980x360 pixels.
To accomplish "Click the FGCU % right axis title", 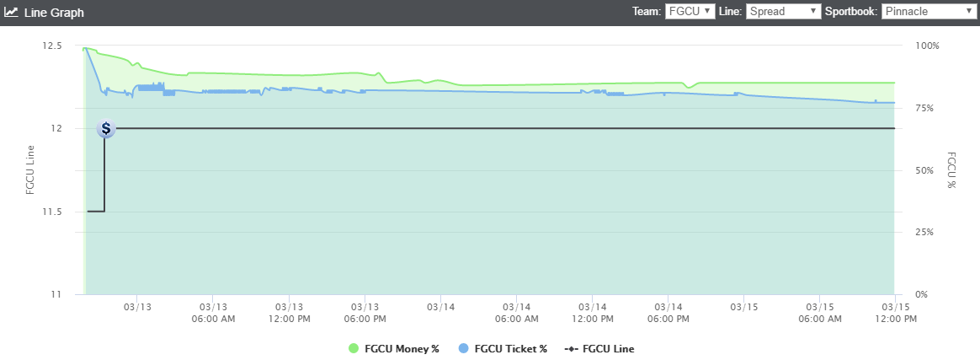I will tap(952, 169).
